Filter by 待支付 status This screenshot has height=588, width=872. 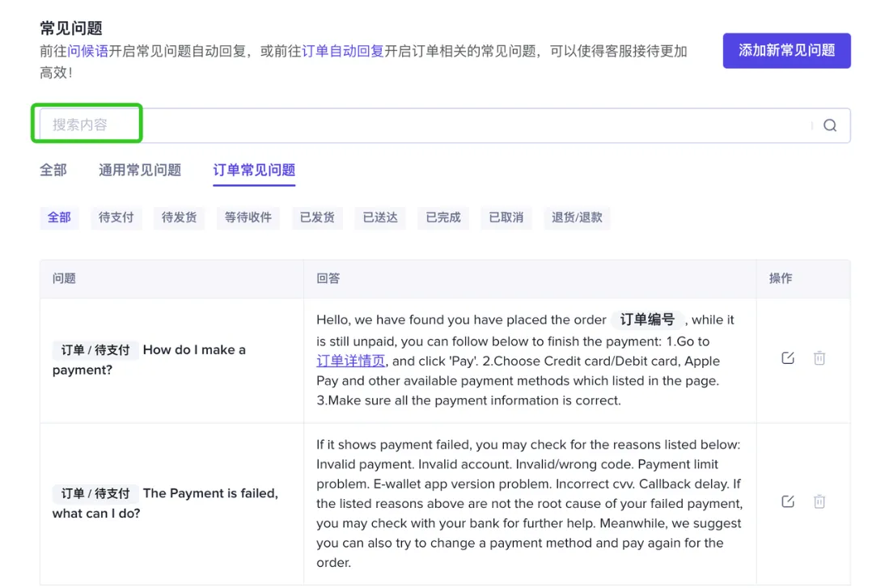point(116,218)
